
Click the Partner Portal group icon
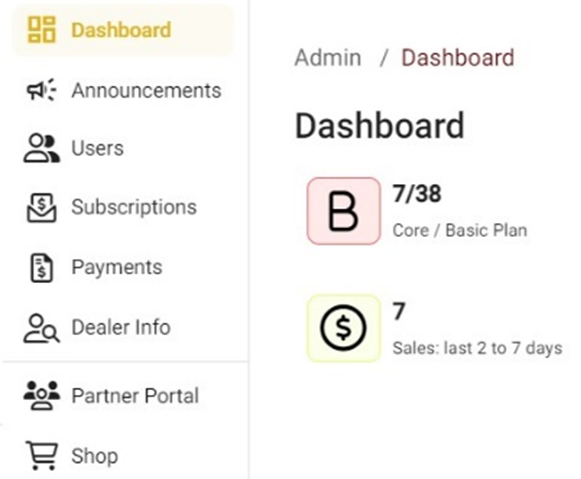[42, 395]
